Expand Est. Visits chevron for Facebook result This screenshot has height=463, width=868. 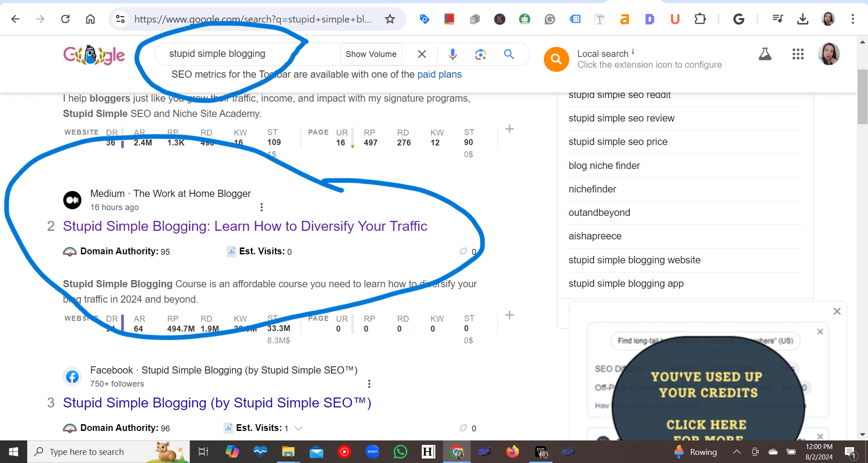click(298, 428)
